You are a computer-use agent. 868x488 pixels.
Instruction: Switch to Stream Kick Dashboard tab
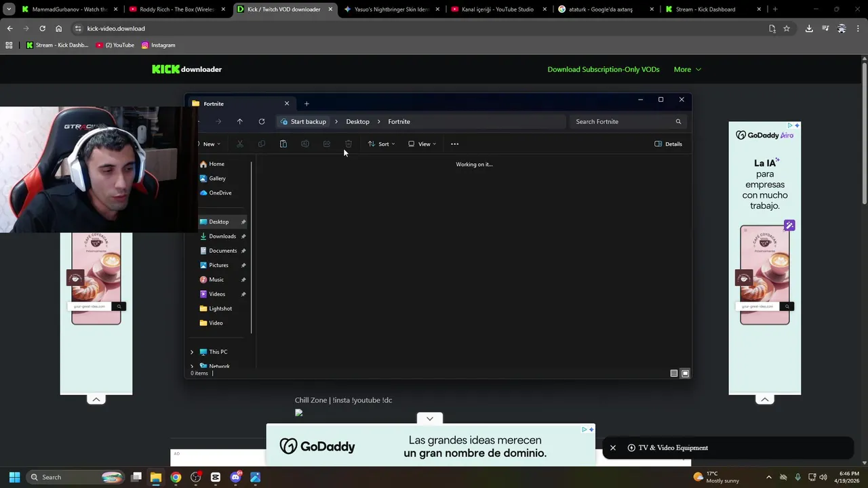(x=713, y=9)
